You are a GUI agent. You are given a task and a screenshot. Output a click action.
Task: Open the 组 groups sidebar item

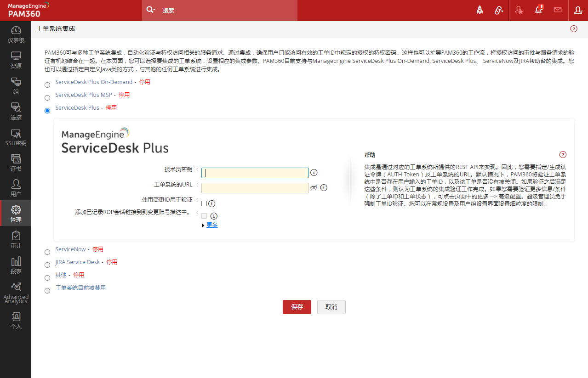[16, 86]
